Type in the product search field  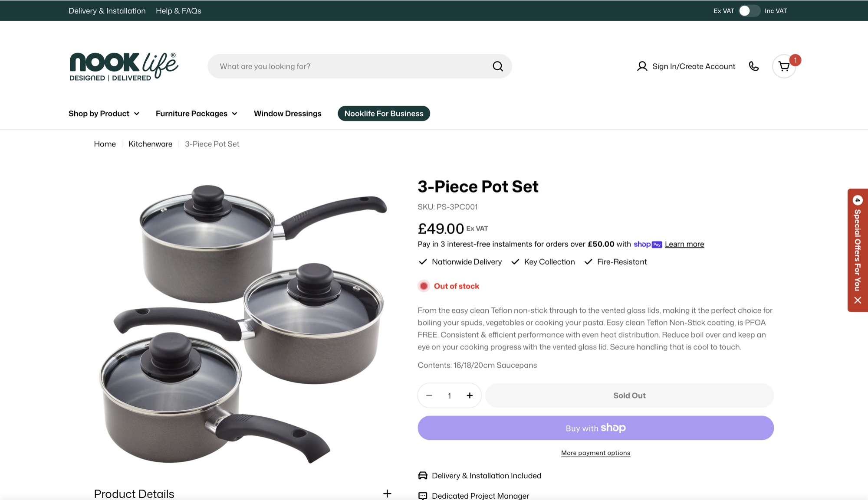[352, 66]
